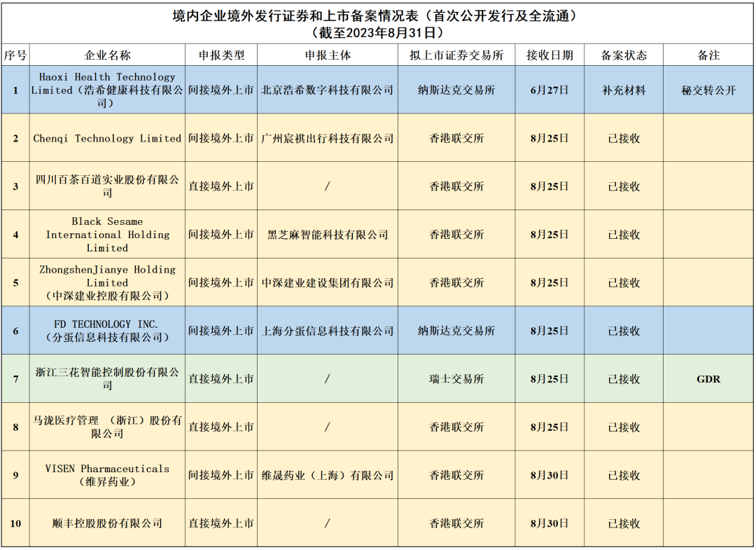Screen dimensions: 756x550
Task: Click 间接境外上市 in the Chenqi Technology row
Action: click(221, 139)
